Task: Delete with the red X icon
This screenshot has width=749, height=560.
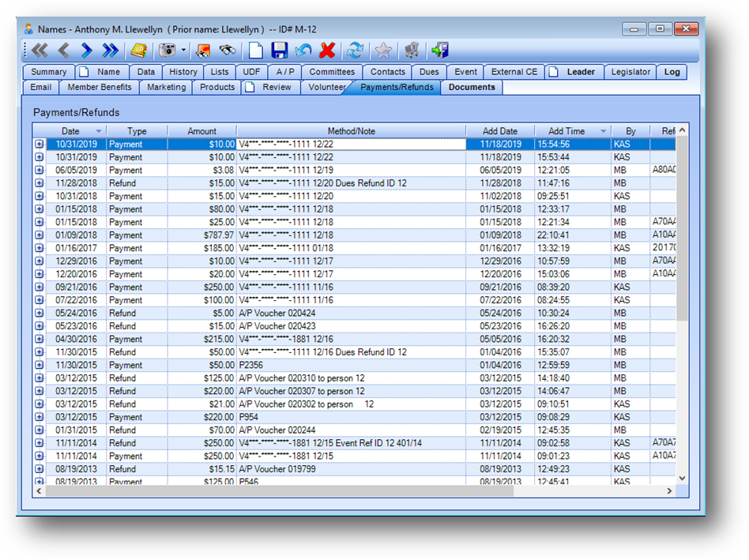Action: point(327,50)
